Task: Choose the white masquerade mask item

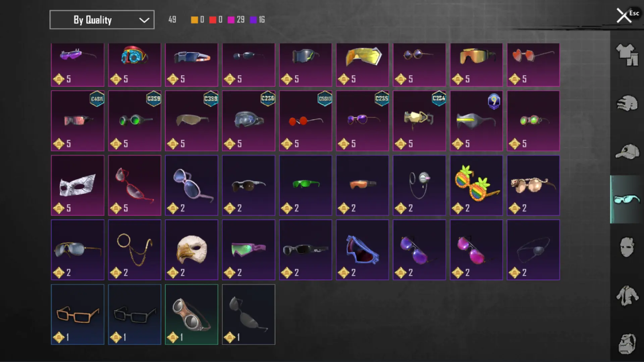Action: [77, 185]
